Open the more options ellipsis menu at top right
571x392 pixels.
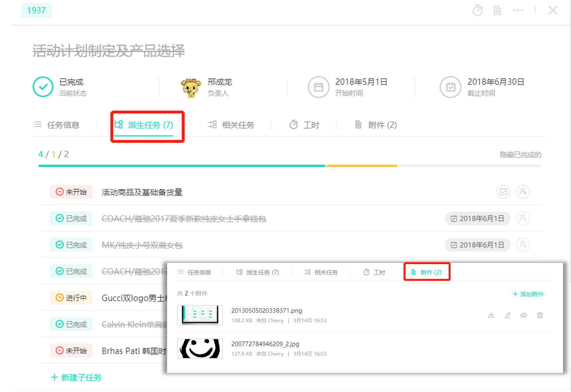click(518, 10)
